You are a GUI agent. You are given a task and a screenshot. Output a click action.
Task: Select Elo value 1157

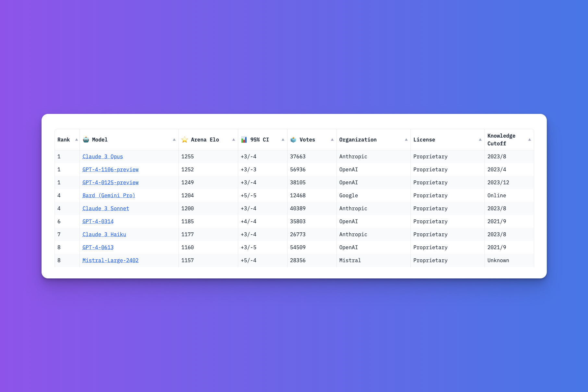(x=188, y=260)
